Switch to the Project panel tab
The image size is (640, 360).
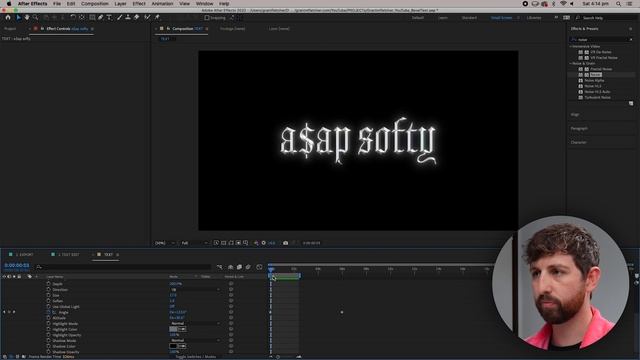pyautogui.click(x=10, y=29)
